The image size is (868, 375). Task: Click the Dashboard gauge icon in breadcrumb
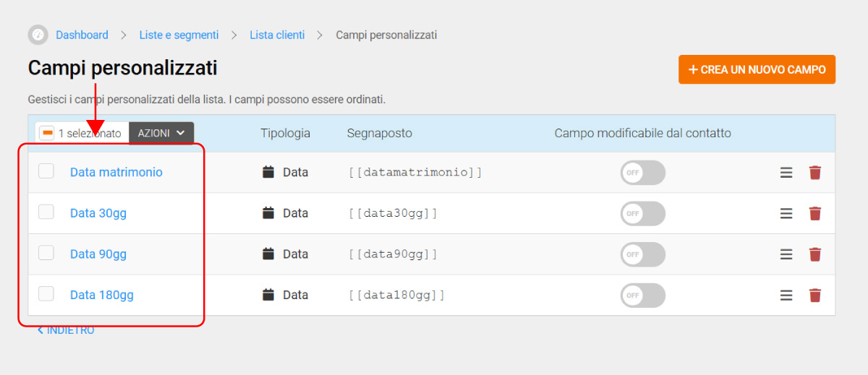(x=38, y=35)
